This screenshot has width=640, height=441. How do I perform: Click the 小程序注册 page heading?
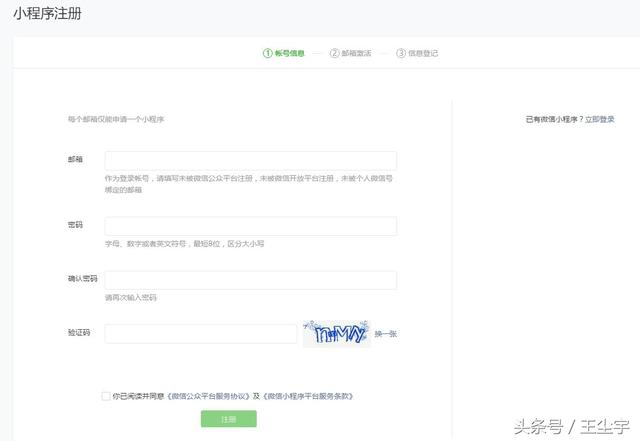coord(48,15)
